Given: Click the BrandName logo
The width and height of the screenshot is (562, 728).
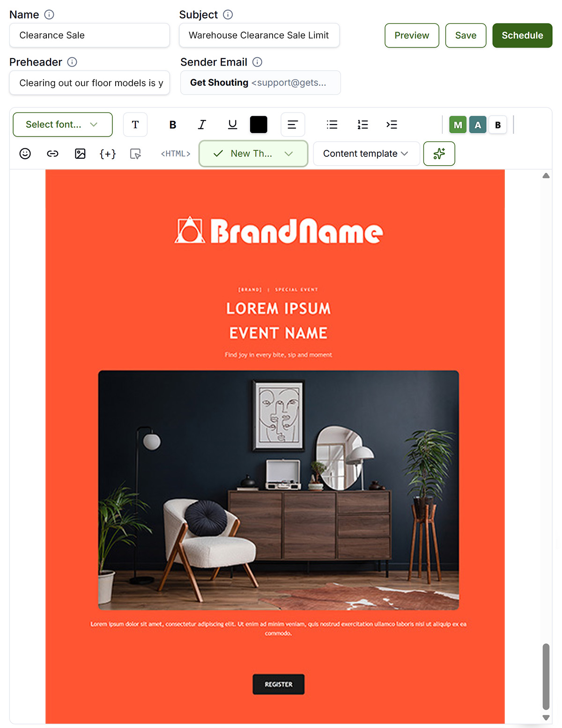Looking at the screenshot, I should click(x=279, y=231).
